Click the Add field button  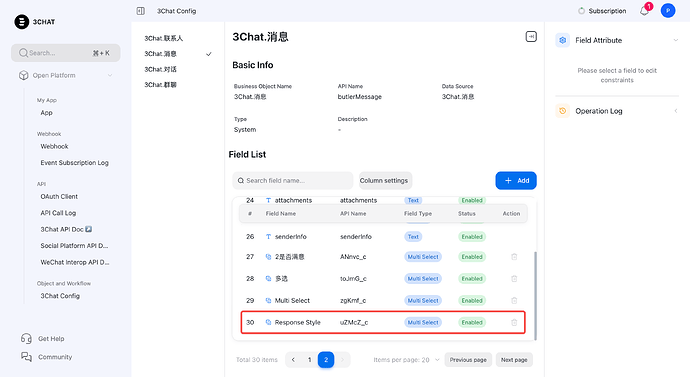point(516,180)
